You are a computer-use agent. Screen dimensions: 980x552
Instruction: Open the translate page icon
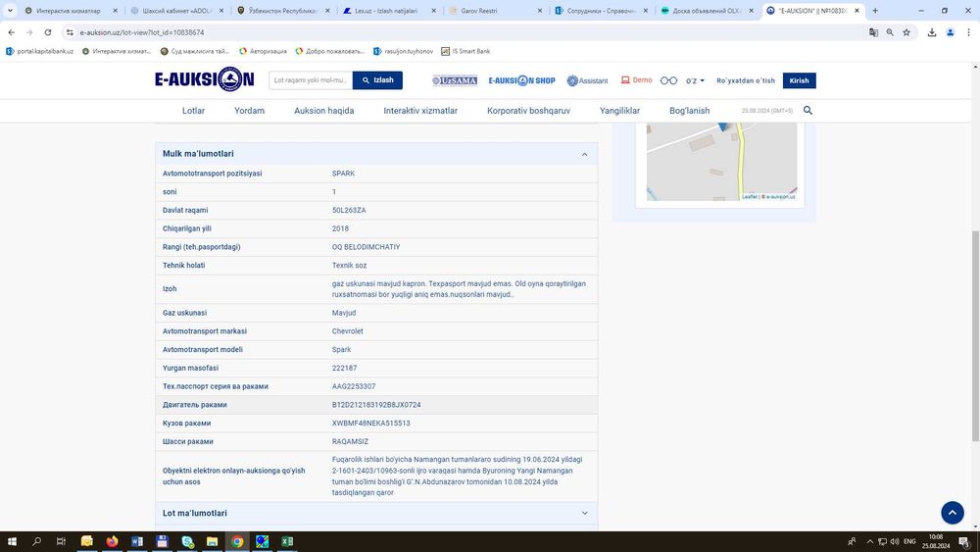coord(873,32)
